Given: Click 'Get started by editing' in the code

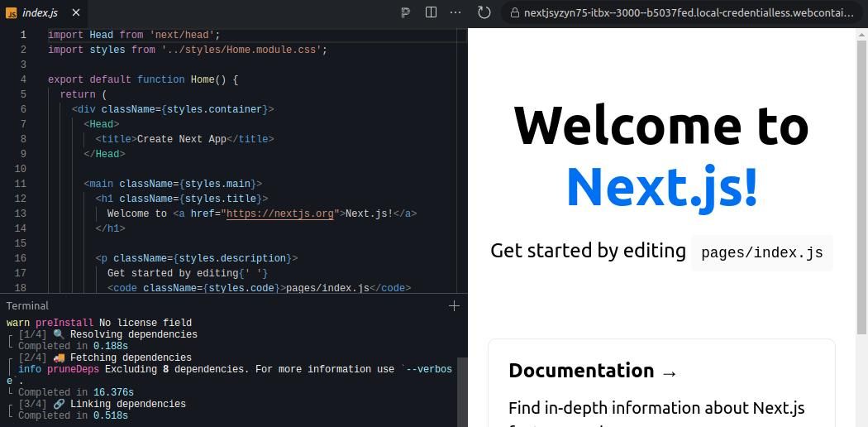Looking at the screenshot, I should pos(173,273).
